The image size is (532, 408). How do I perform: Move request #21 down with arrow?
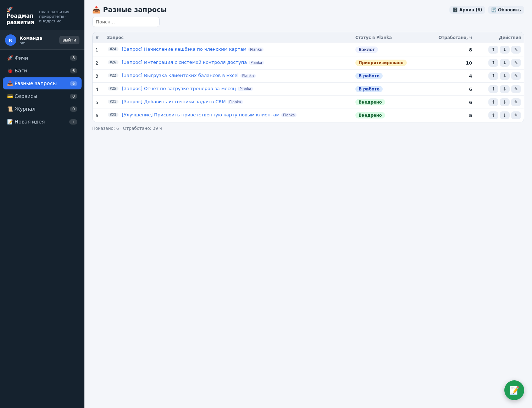(x=504, y=102)
